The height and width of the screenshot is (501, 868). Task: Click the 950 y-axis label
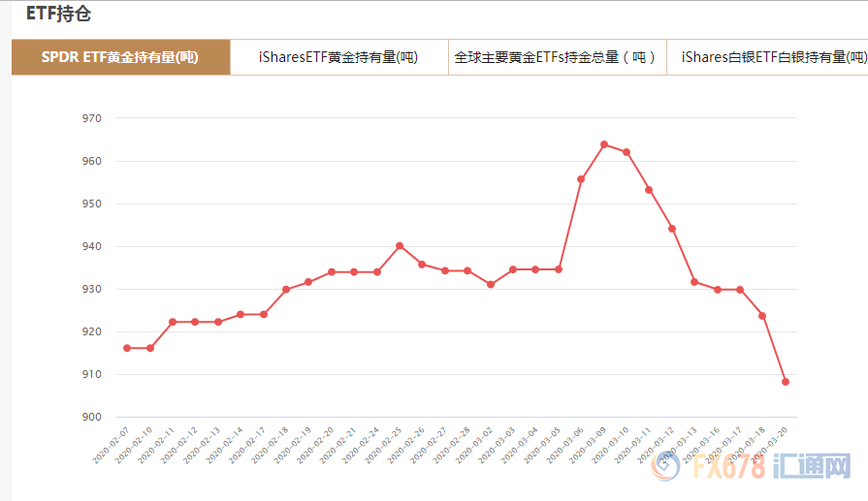tap(92, 204)
